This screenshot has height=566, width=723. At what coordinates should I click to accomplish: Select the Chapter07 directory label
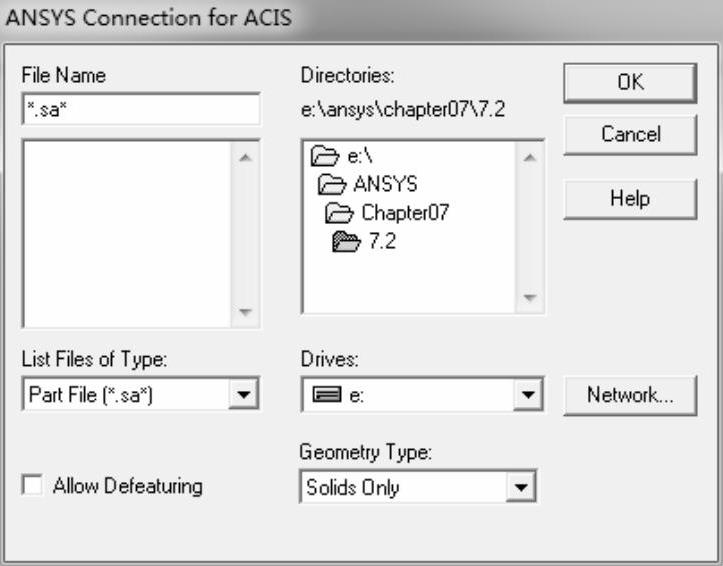coord(406,212)
